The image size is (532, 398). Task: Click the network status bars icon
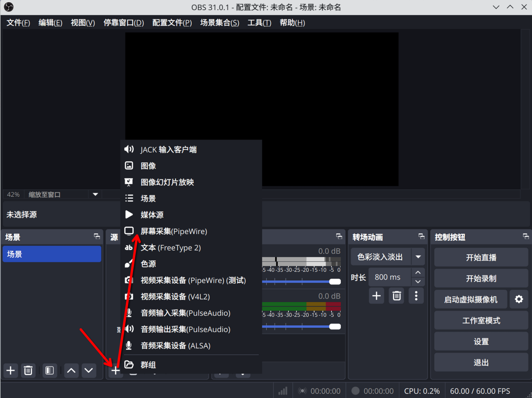tap(283, 391)
